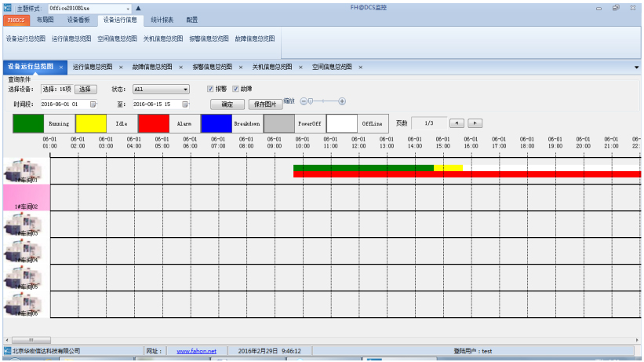644x362 pixels.
Task: Click the zoom out minus icon
Action: [x=304, y=101]
